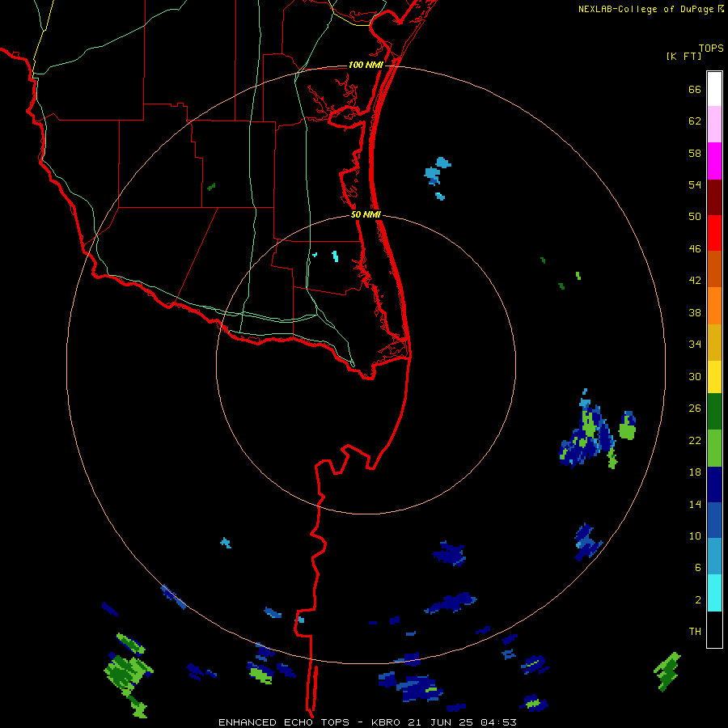Image resolution: width=728 pixels, height=728 pixels.
Task: Click the 66 value on the scale
Action: tap(695, 90)
